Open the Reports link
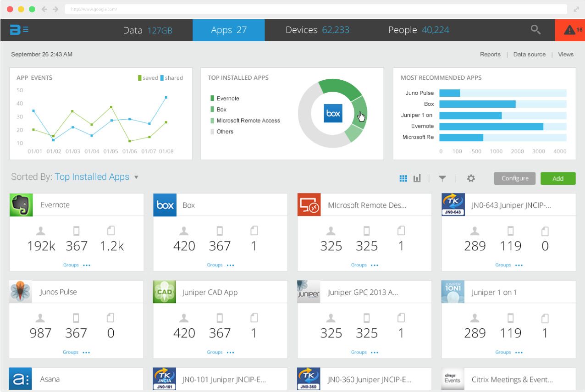This screenshot has width=585, height=392. coord(490,54)
